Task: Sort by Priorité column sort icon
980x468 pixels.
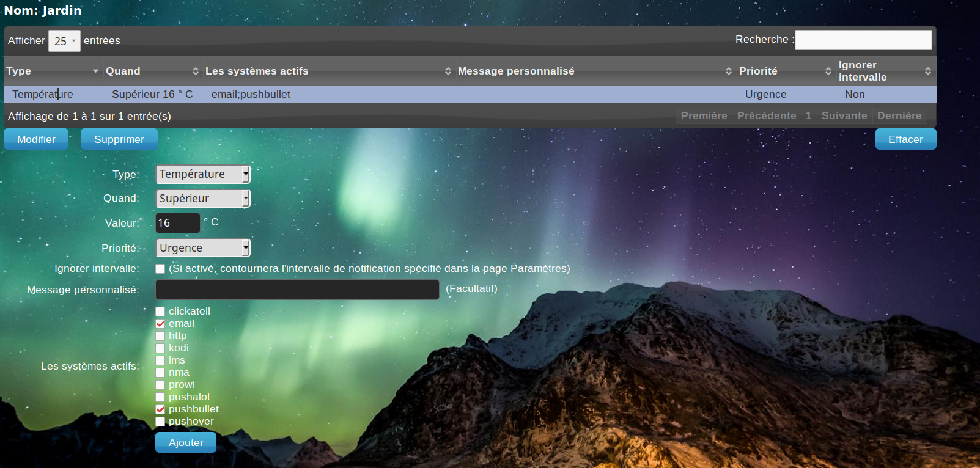Action: [x=828, y=71]
